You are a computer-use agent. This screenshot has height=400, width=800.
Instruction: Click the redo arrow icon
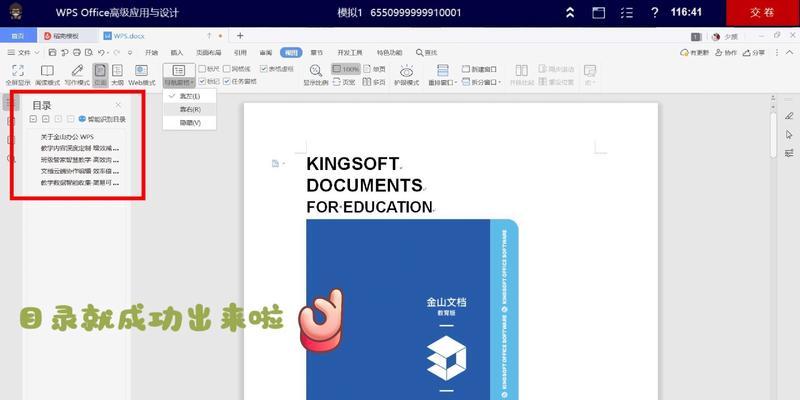tap(117, 53)
